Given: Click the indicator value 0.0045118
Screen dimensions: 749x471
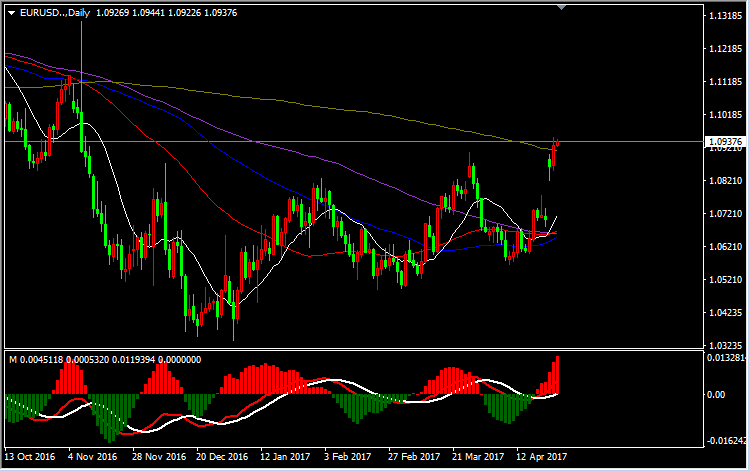Looking at the screenshot, I should [41, 360].
